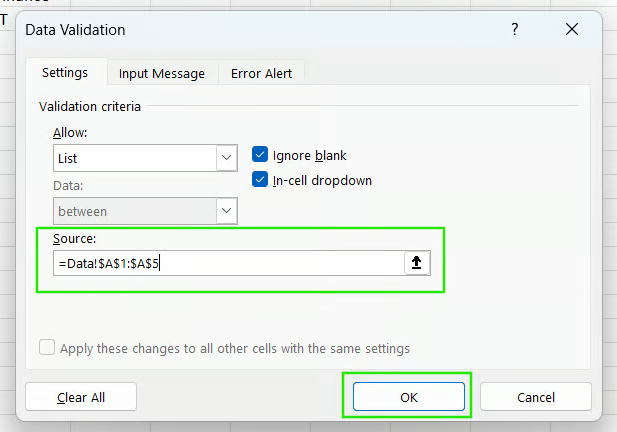Switch to the Input Message tab

[x=161, y=73]
